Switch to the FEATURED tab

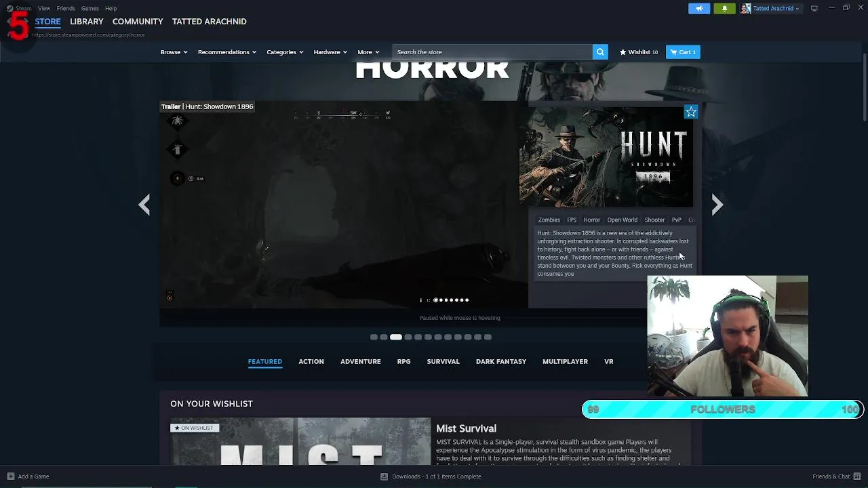pyautogui.click(x=264, y=361)
